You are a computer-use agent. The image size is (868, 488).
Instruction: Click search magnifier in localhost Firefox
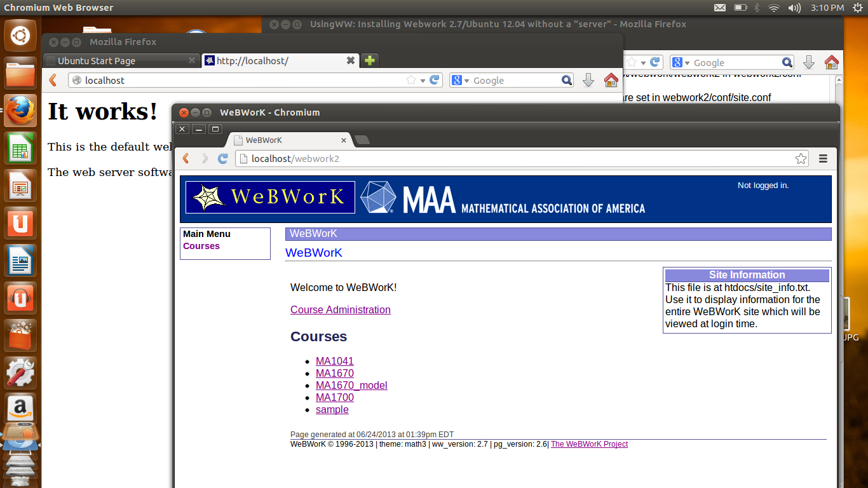pyautogui.click(x=567, y=81)
